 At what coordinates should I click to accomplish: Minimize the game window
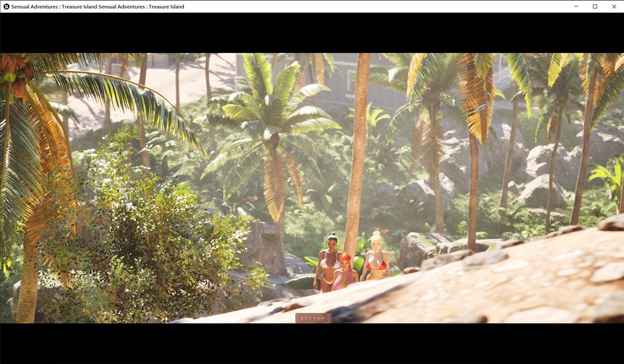tap(576, 7)
